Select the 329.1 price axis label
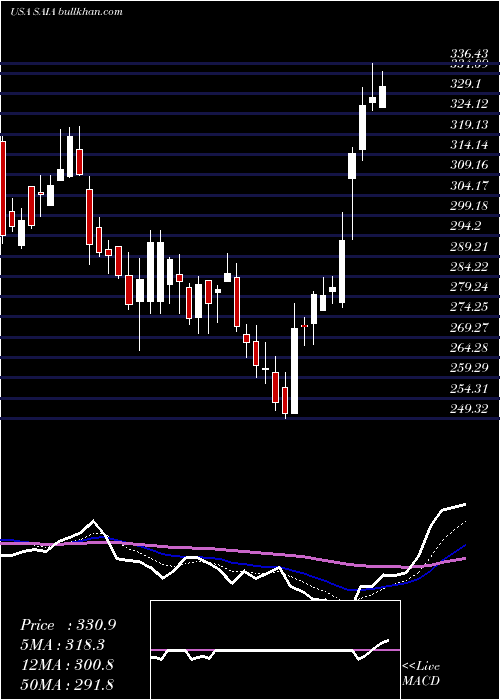The height and width of the screenshot is (700, 500). click(467, 83)
